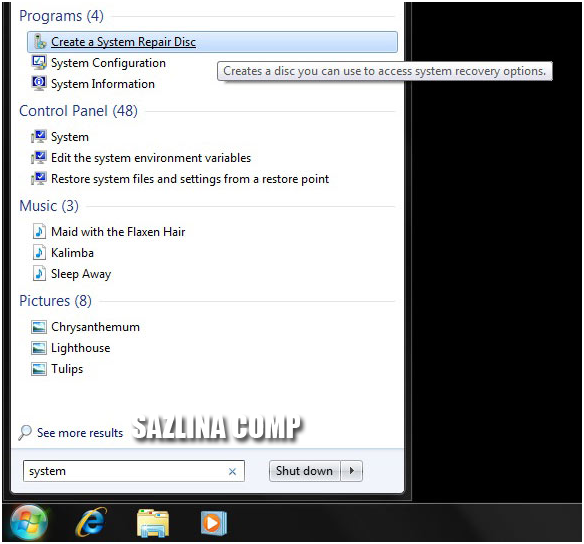Image resolution: width=584 pixels, height=544 pixels.
Task: Click the Shut down button
Action: coord(304,471)
